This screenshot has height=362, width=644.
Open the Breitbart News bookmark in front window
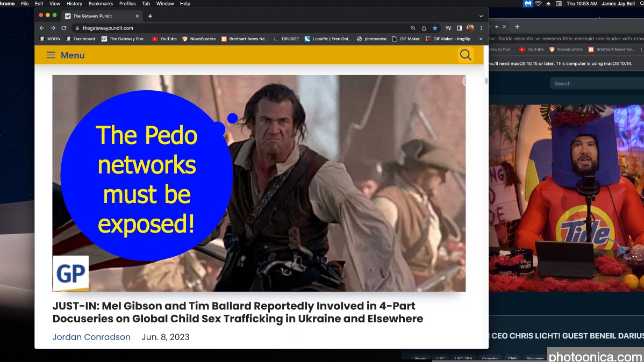pyautogui.click(x=245, y=39)
